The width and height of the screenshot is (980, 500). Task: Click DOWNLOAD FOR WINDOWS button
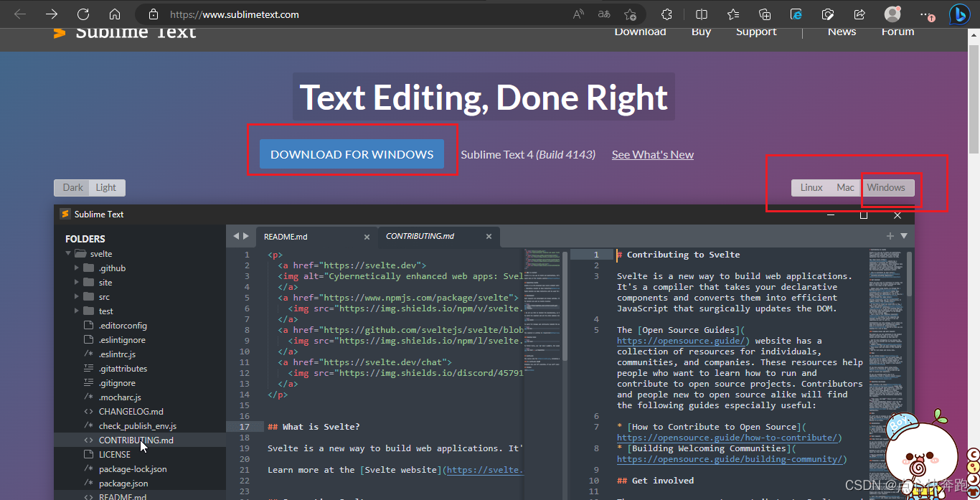pos(352,154)
